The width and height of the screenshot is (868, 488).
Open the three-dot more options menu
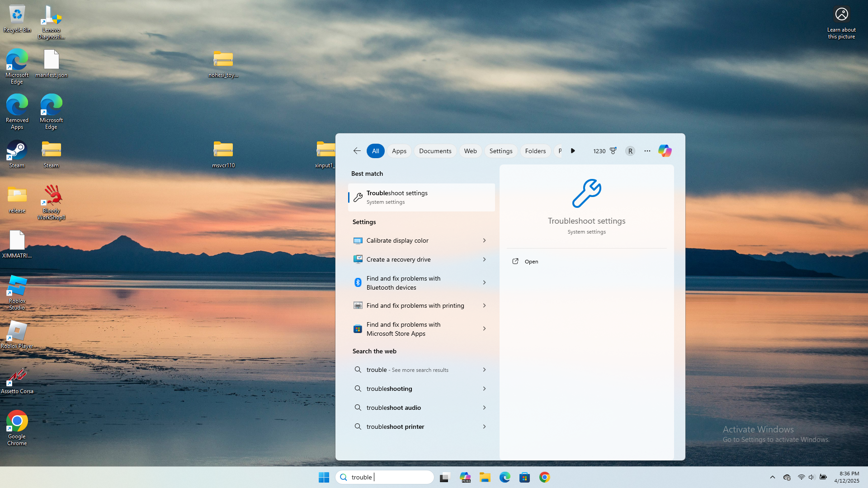click(647, 151)
